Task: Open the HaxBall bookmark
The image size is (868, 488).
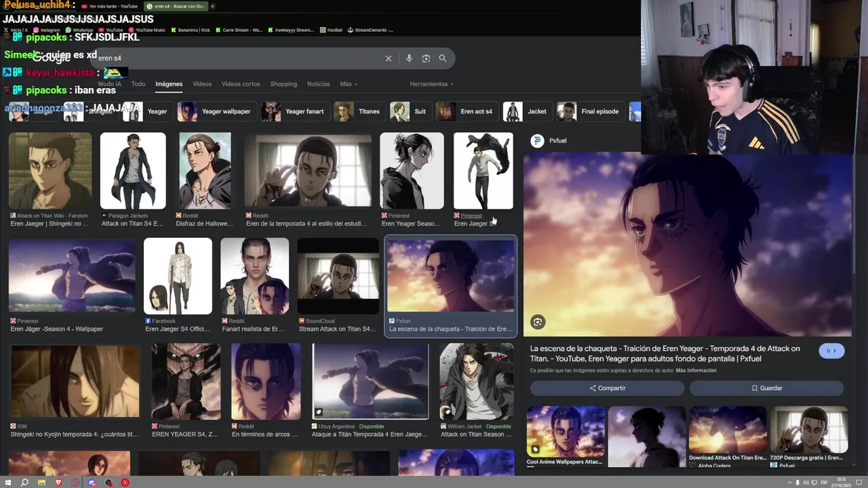Action: click(x=332, y=30)
